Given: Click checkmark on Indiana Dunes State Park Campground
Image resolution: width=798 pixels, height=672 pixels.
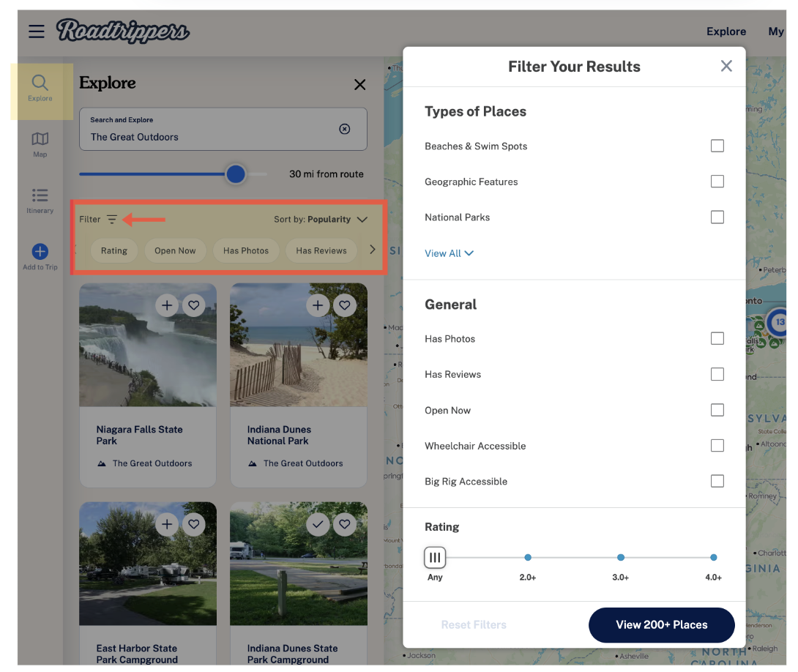Looking at the screenshot, I should [318, 524].
